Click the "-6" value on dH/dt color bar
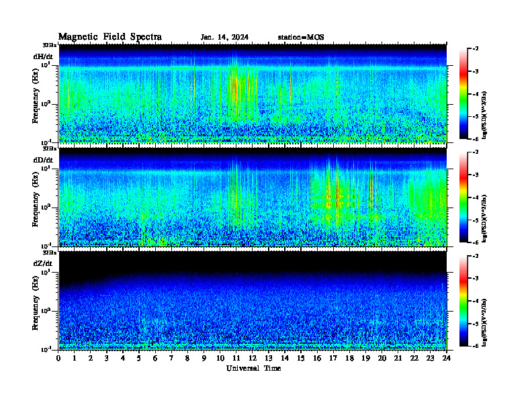Viewport: 532px width, 411px height. pos(476,139)
